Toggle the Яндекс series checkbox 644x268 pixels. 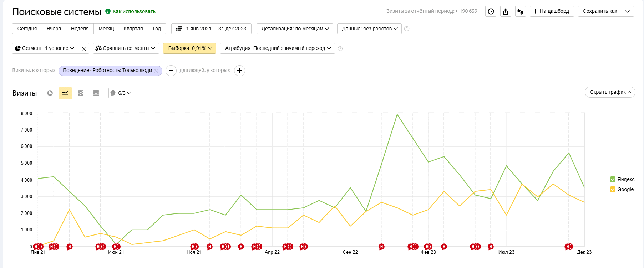pyautogui.click(x=613, y=179)
